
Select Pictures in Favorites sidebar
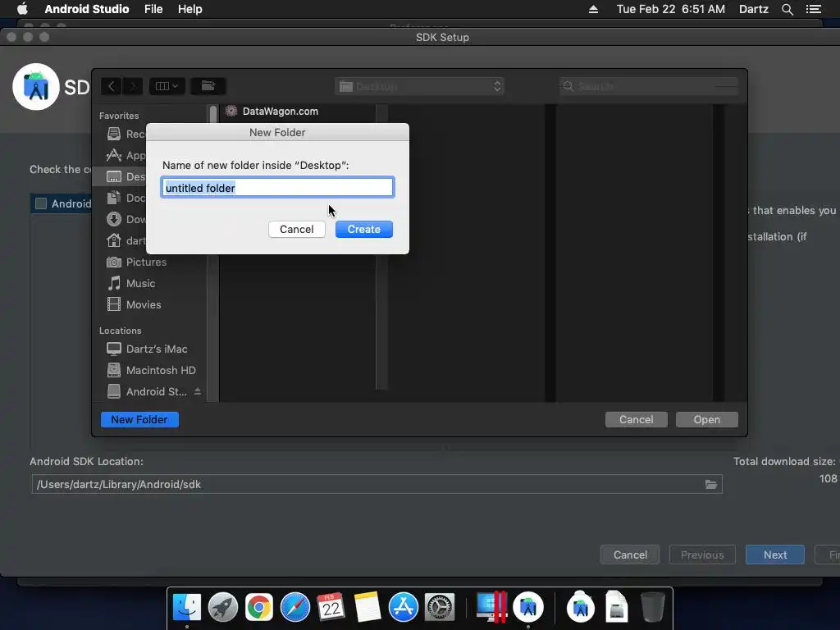(137, 262)
